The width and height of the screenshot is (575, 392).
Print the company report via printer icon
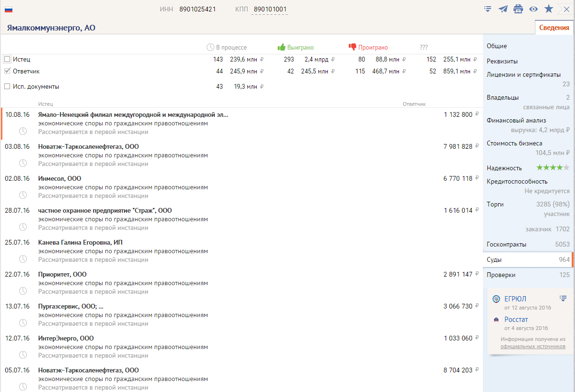coord(518,9)
